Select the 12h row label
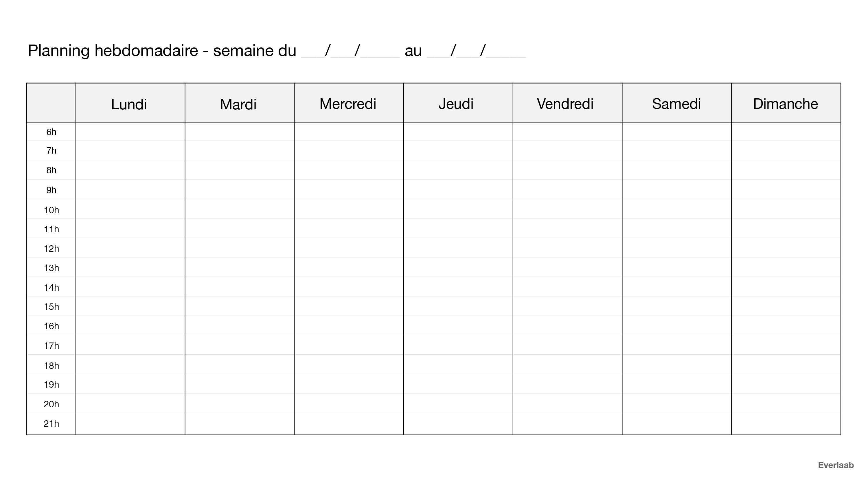The height and width of the screenshot is (488, 868). point(51,248)
